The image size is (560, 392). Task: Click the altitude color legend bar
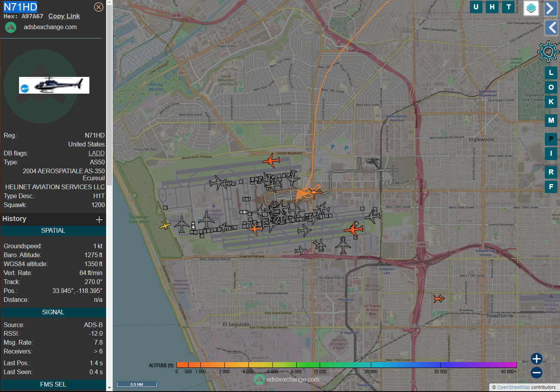click(x=347, y=364)
